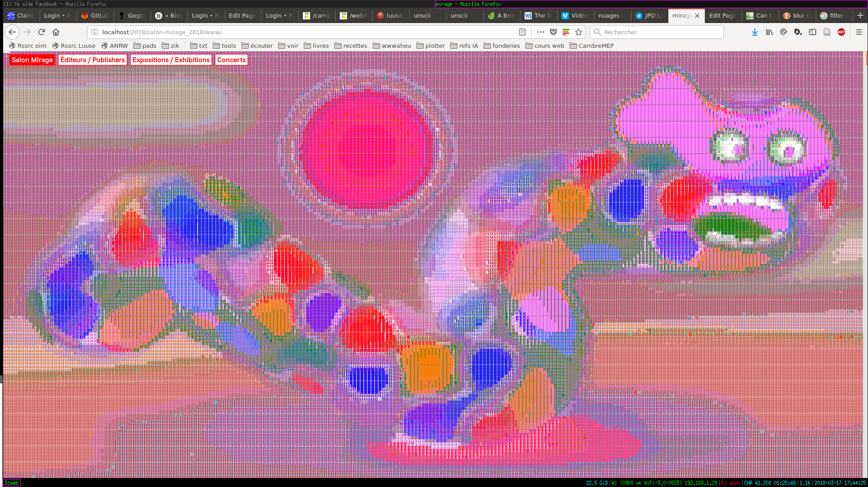Open the 'tools' bookmarks folder
Screen dimensions: 868x487
click(224, 46)
